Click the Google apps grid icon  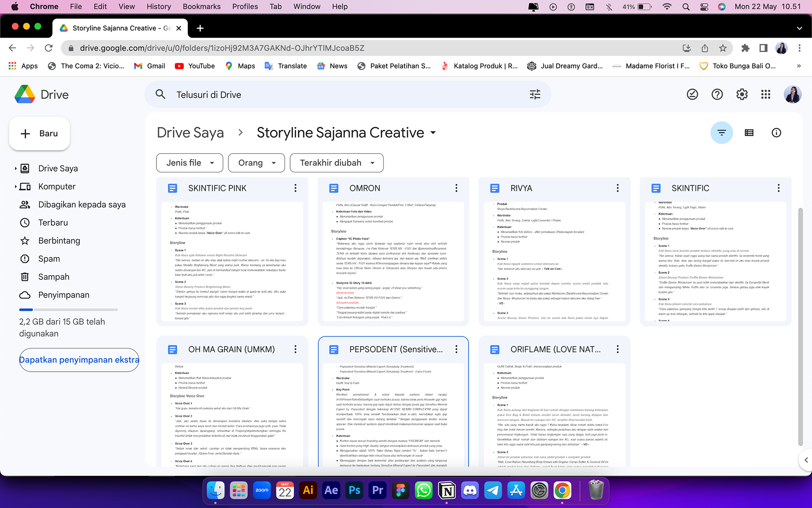pos(765,94)
